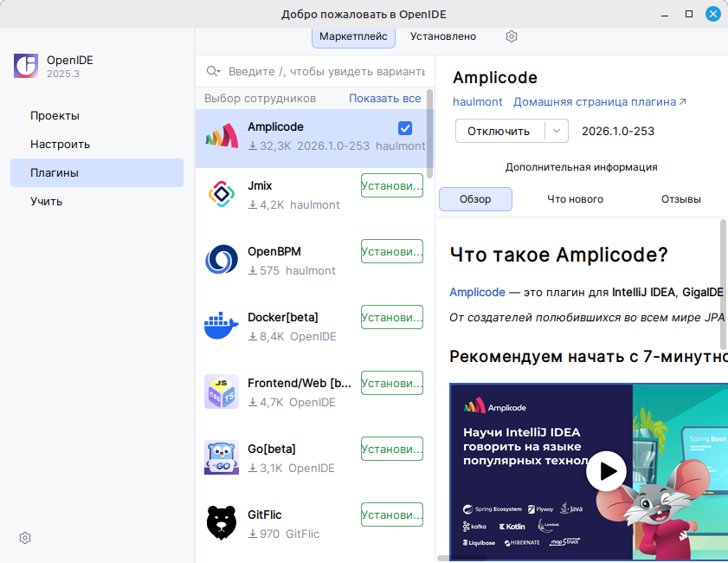
Task: Select Проекты in the sidebar
Action: [x=97, y=116]
